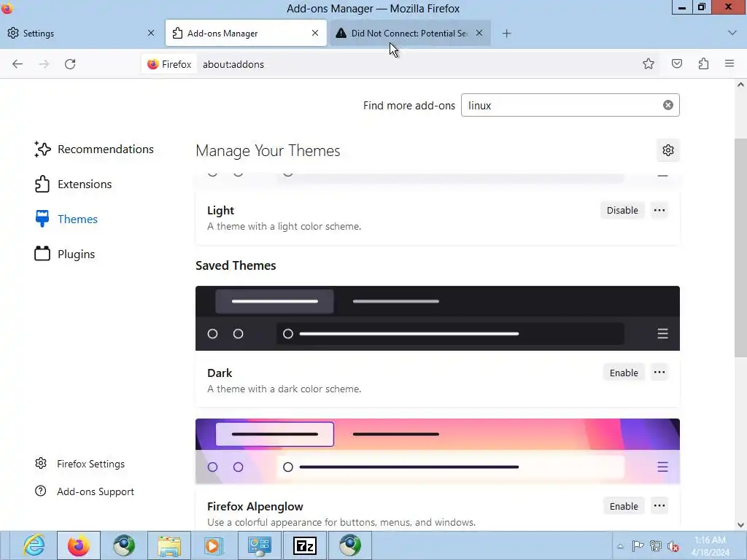Select the Firefox Alpenglow preview image
Viewport: 747px width, 560px height.
438,451
